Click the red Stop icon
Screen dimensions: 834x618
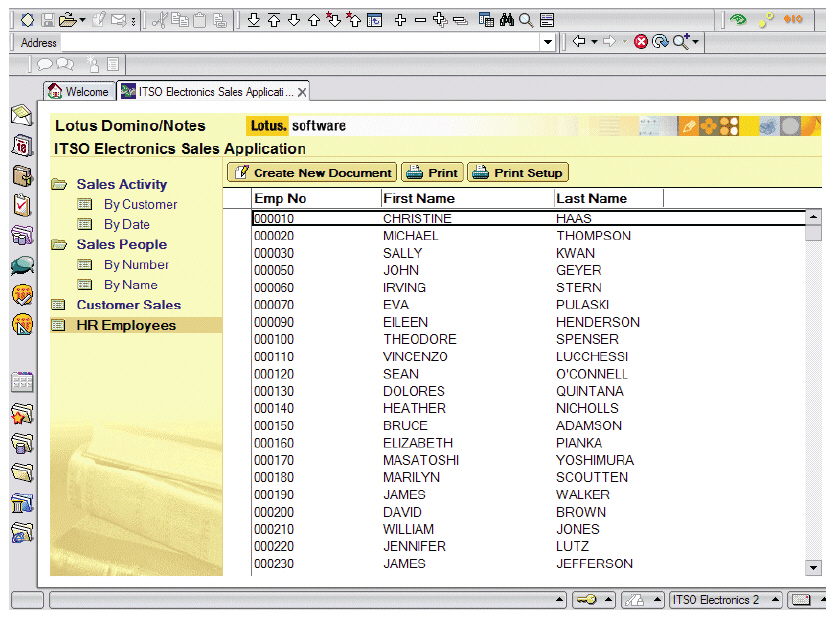coord(641,41)
